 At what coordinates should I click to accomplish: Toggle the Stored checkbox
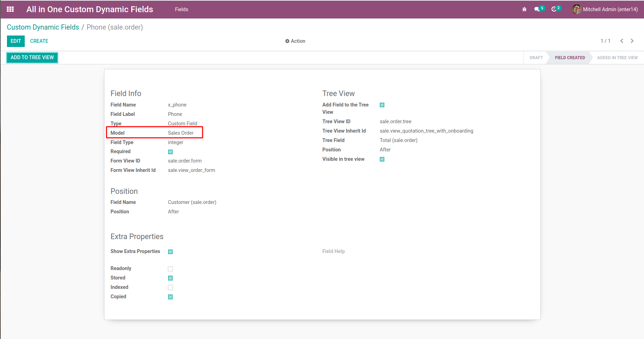[x=170, y=278]
